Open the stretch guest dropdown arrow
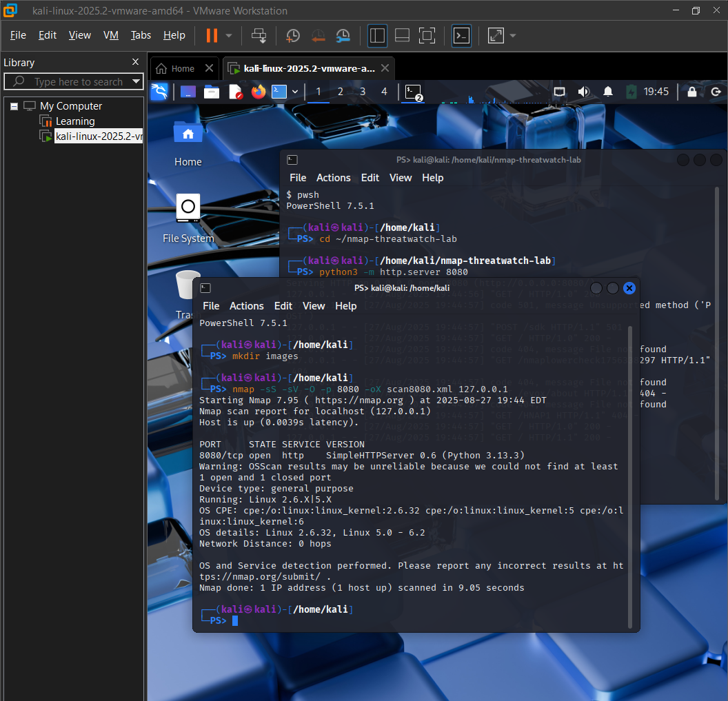Image resolution: width=728 pixels, height=701 pixels. click(x=513, y=35)
